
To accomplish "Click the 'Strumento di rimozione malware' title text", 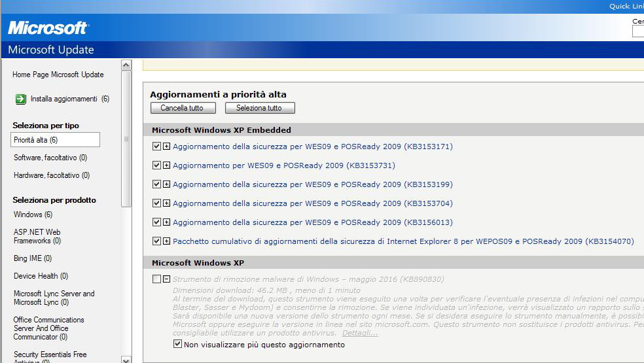I will [308, 279].
